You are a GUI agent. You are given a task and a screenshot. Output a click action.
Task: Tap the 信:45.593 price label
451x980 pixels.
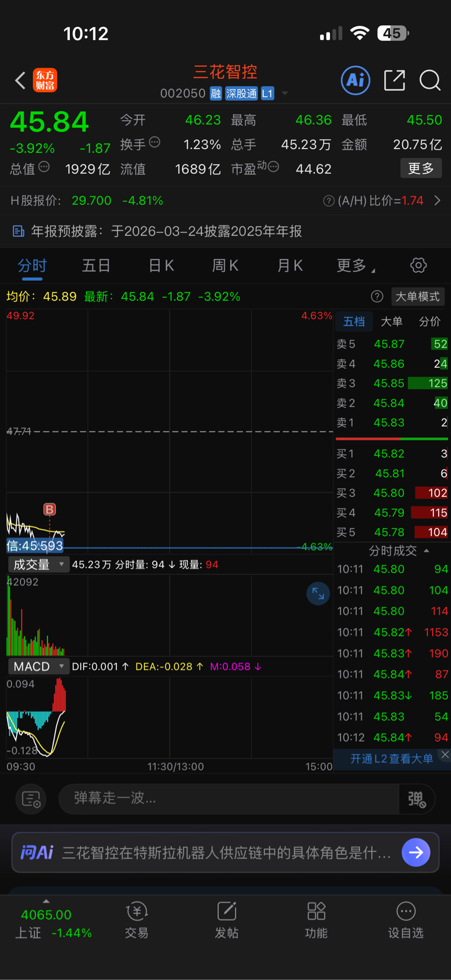coord(35,546)
